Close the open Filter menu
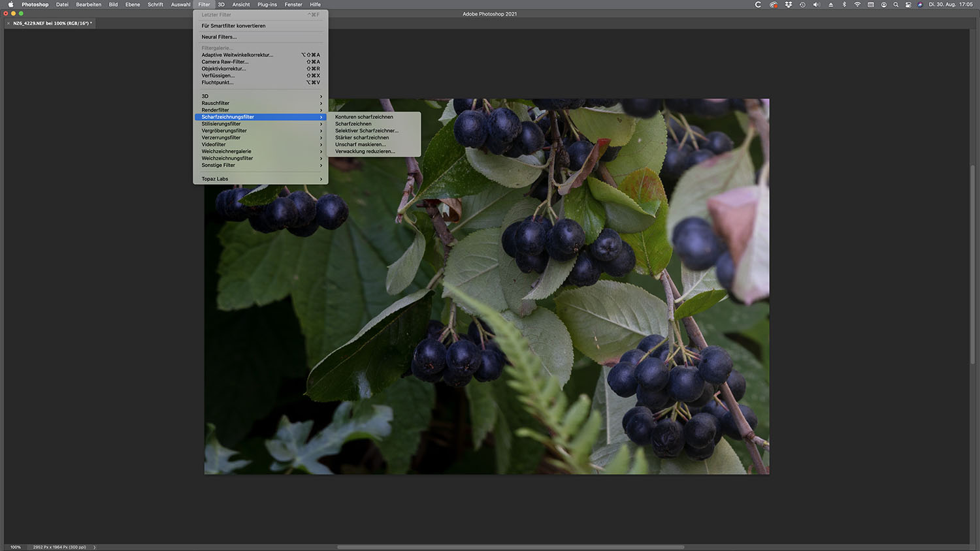 coord(204,5)
